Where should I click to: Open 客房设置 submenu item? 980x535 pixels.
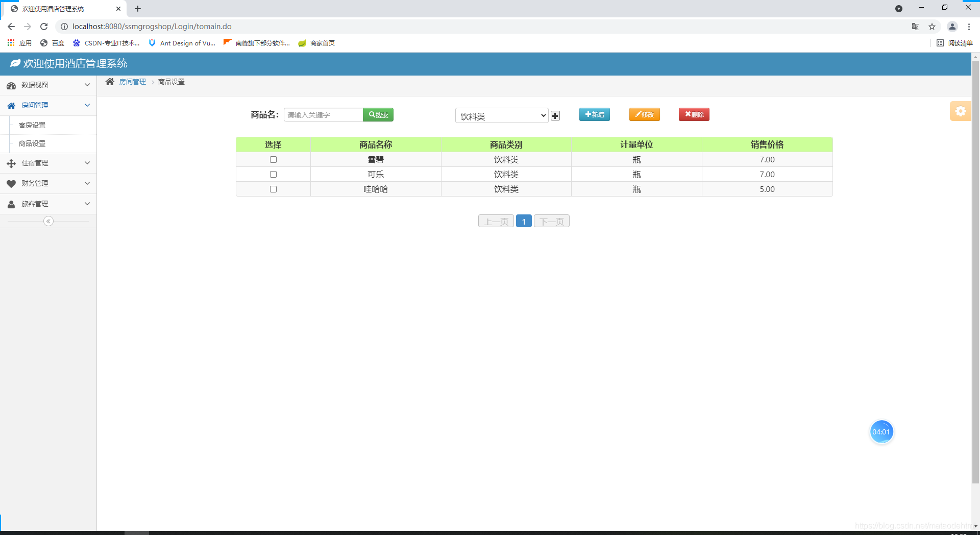(32, 125)
